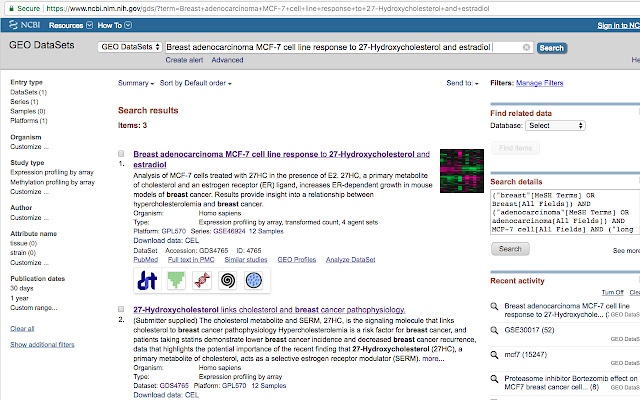The image size is (640, 400).
Task: Open the Analyze DataSet link
Action: 351,260
